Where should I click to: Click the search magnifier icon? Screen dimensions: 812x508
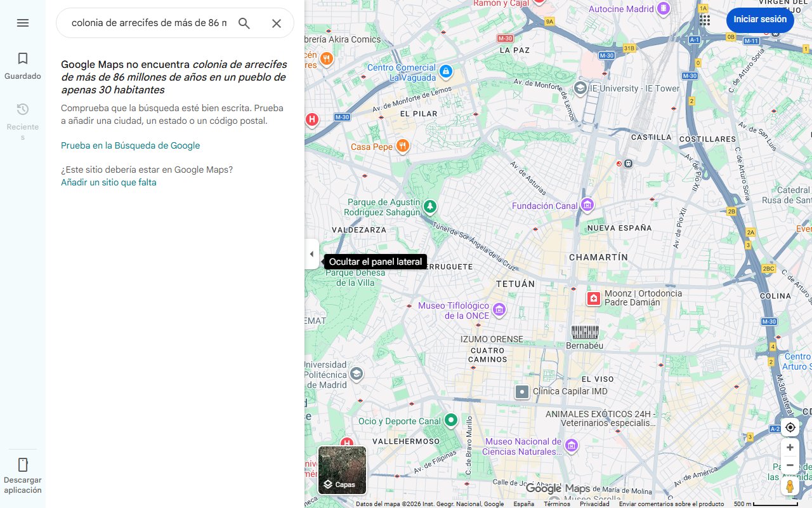pos(244,23)
